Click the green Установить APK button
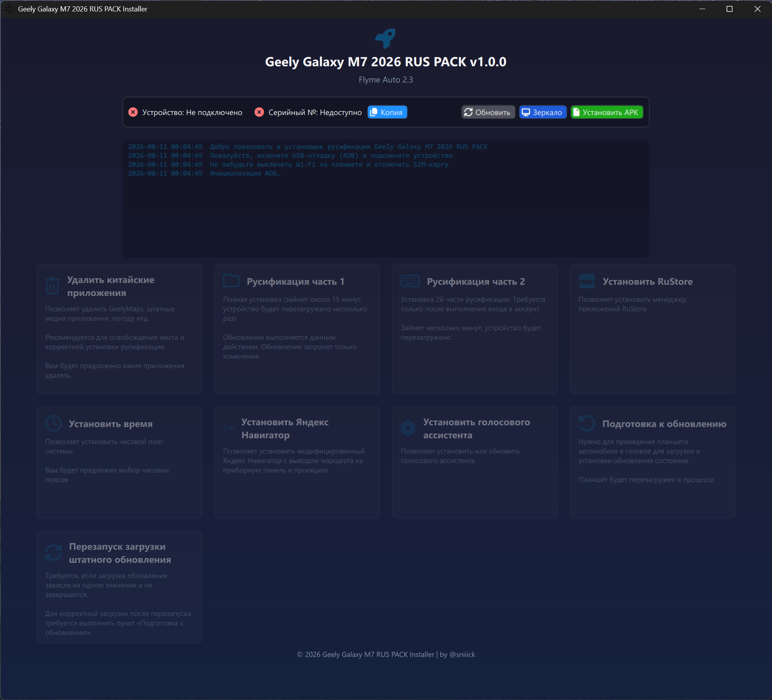This screenshot has width=772, height=700. [x=607, y=112]
